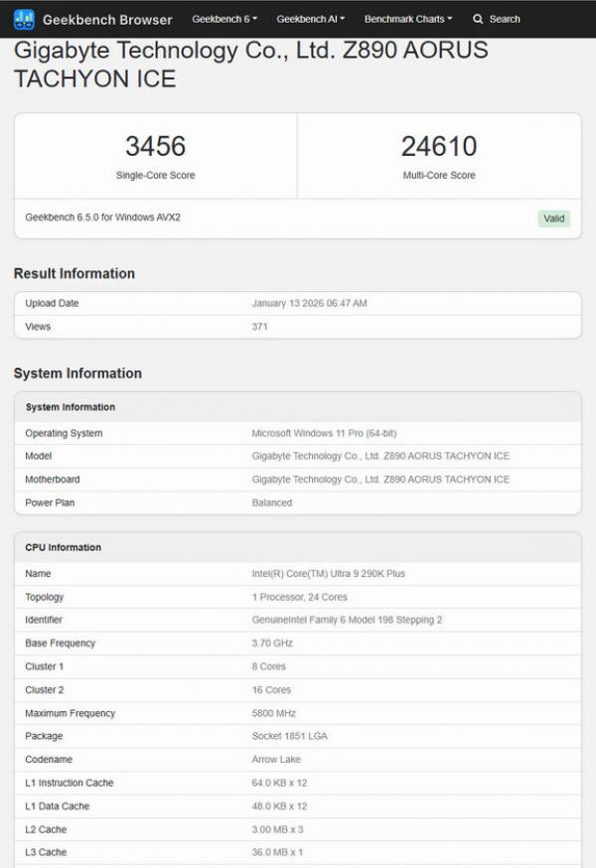This screenshot has width=596, height=868.
Task: Select the Socket 1851 LGA package value
Action: point(289,736)
